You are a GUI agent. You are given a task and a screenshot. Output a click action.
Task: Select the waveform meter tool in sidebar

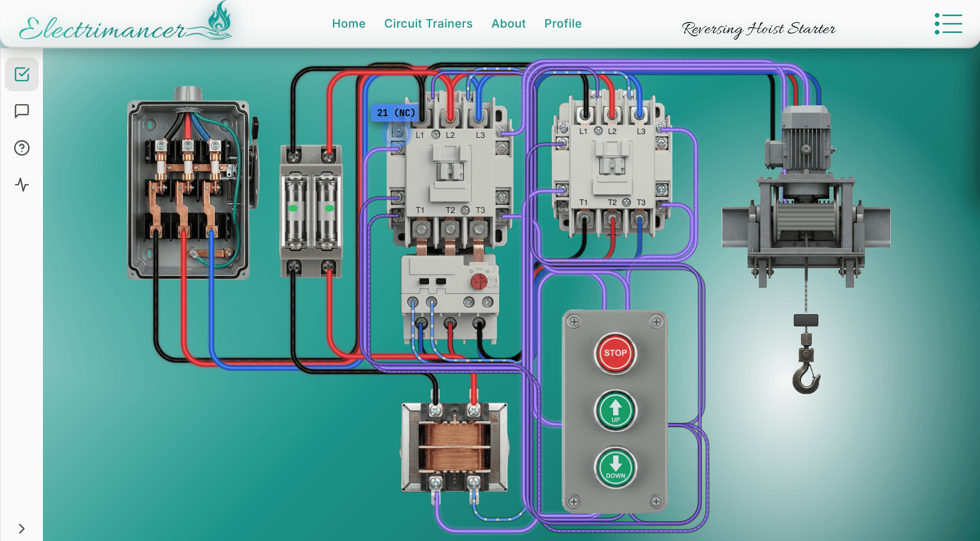(22, 185)
